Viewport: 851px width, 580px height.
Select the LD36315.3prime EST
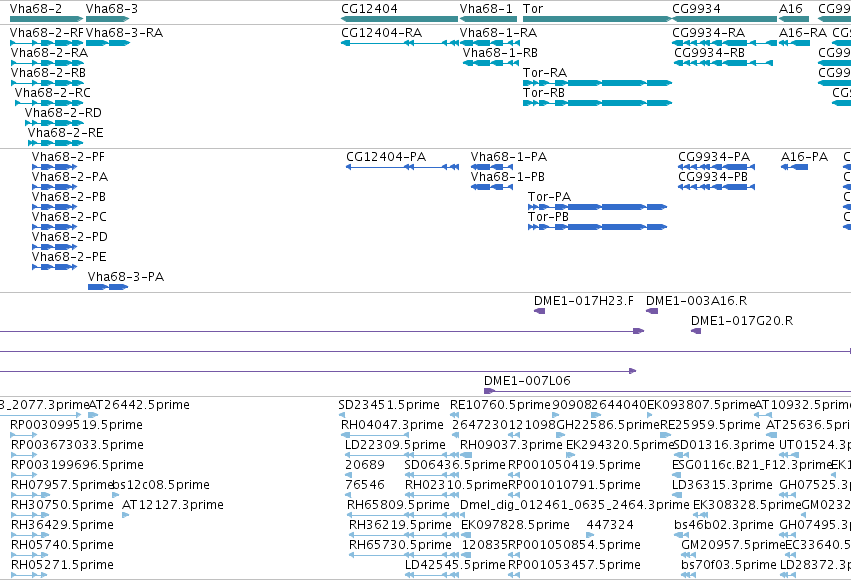pos(678,495)
